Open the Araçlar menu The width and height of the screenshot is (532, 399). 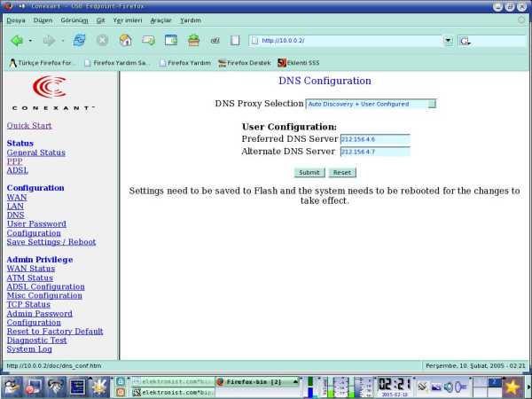pos(160,19)
